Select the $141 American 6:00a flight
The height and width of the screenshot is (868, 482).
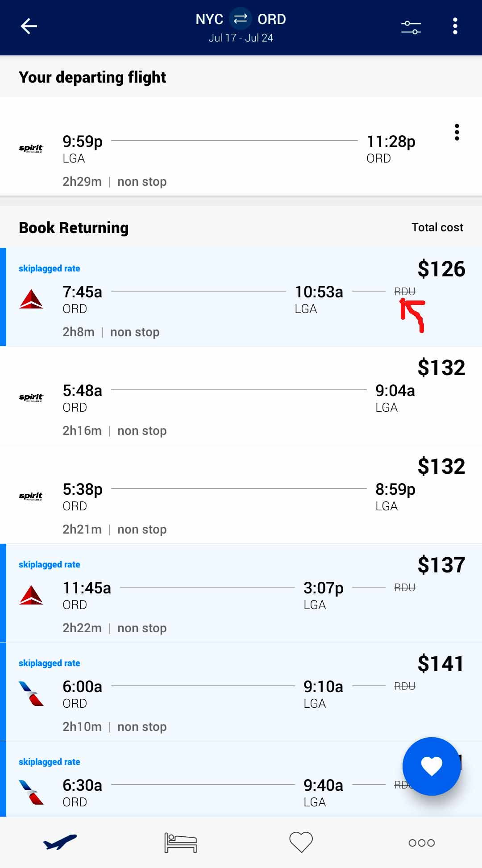[241, 692]
